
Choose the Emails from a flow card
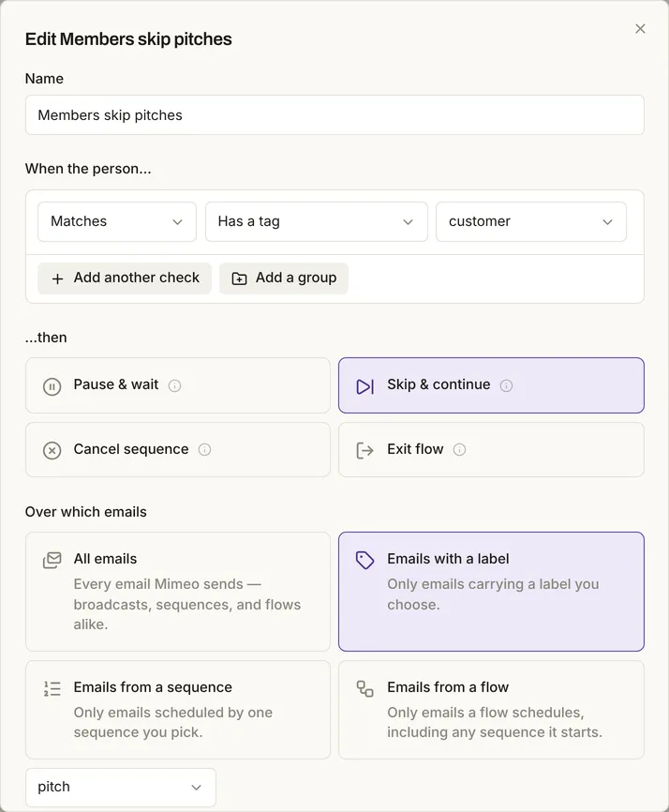click(491, 710)
